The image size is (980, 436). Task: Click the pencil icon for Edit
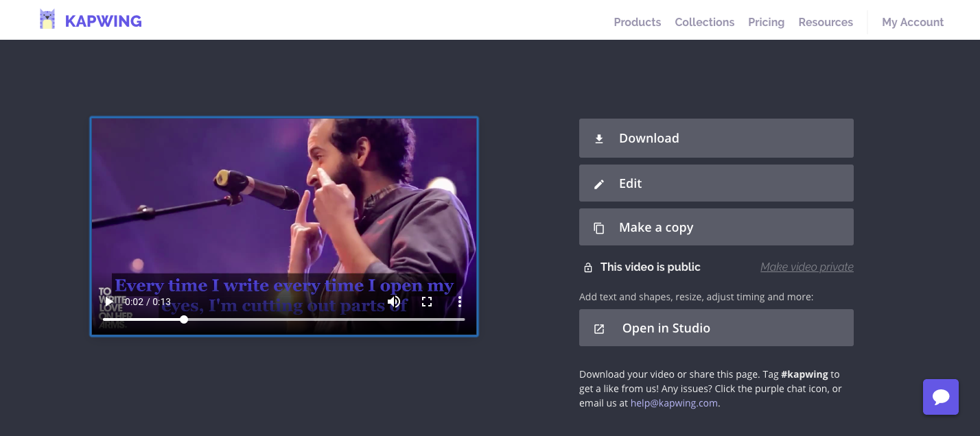(599, 184)
